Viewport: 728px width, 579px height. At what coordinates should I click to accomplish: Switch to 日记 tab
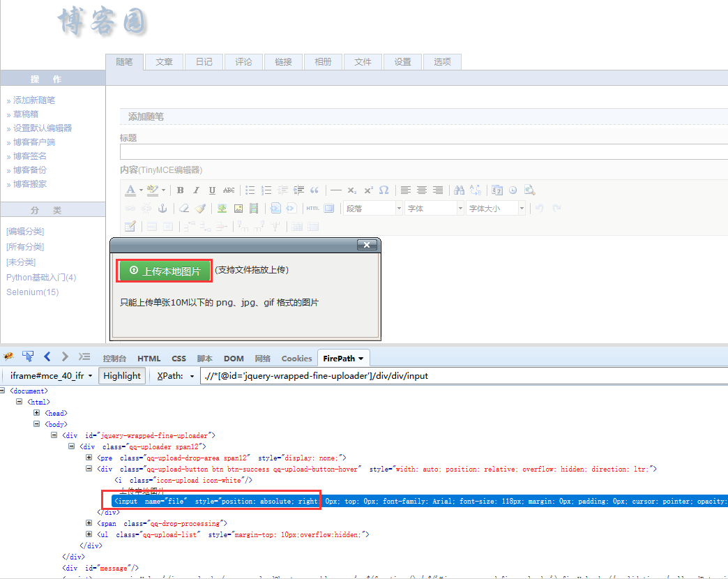204,62
